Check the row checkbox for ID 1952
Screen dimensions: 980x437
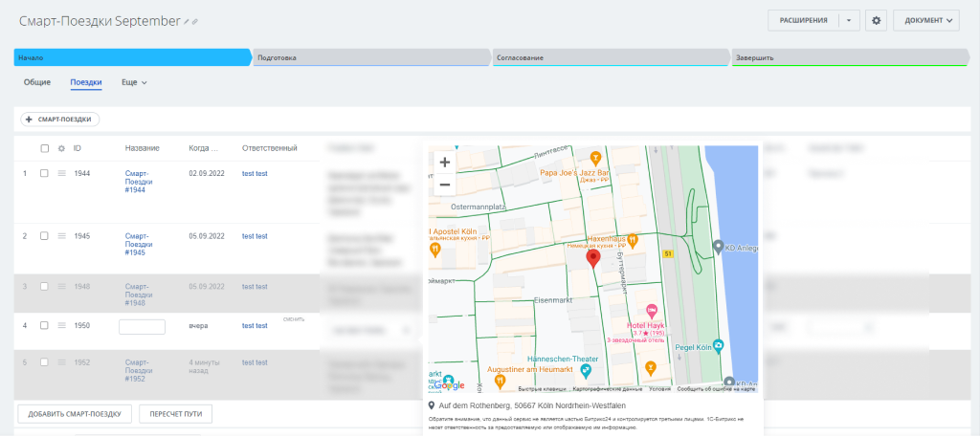pos(44,362)
